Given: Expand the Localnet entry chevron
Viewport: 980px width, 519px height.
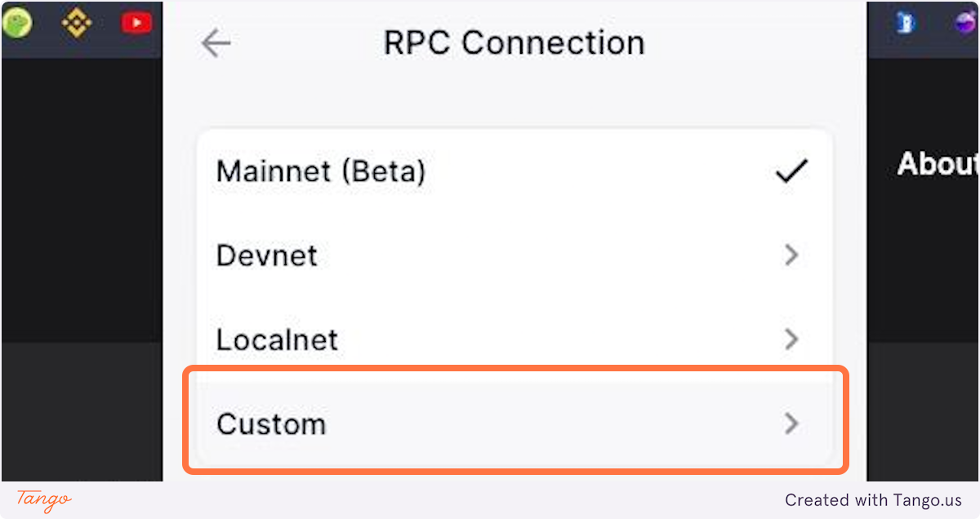Looking at the screenshot, I should coord(791,339).
